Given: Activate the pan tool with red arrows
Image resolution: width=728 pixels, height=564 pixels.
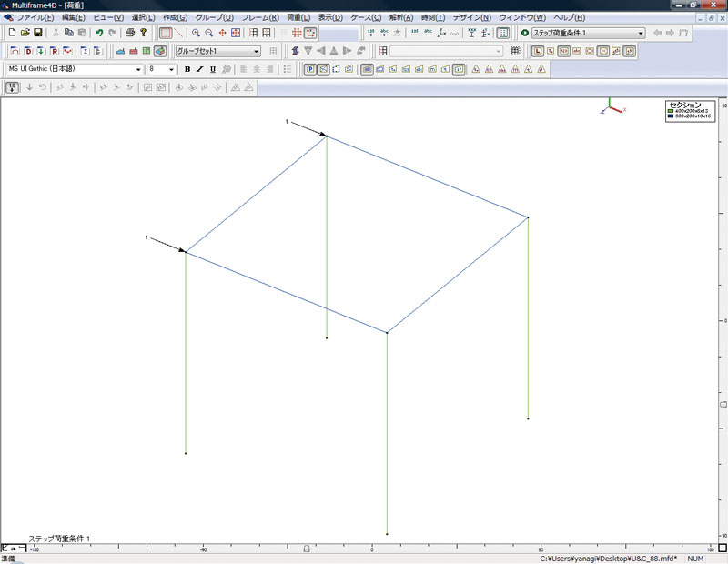Looking at the screenshot, I should (222, 33).
